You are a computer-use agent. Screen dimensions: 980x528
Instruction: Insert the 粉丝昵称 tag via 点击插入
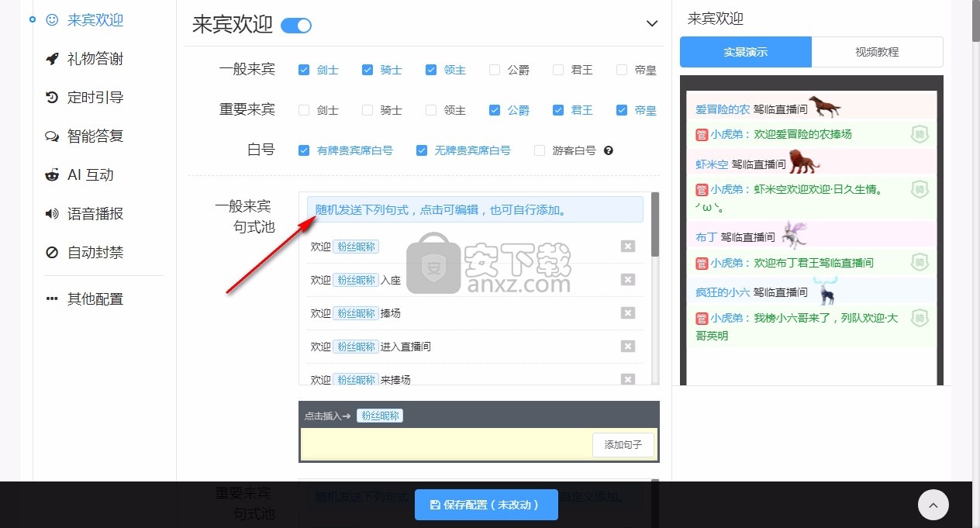(380, 416)
